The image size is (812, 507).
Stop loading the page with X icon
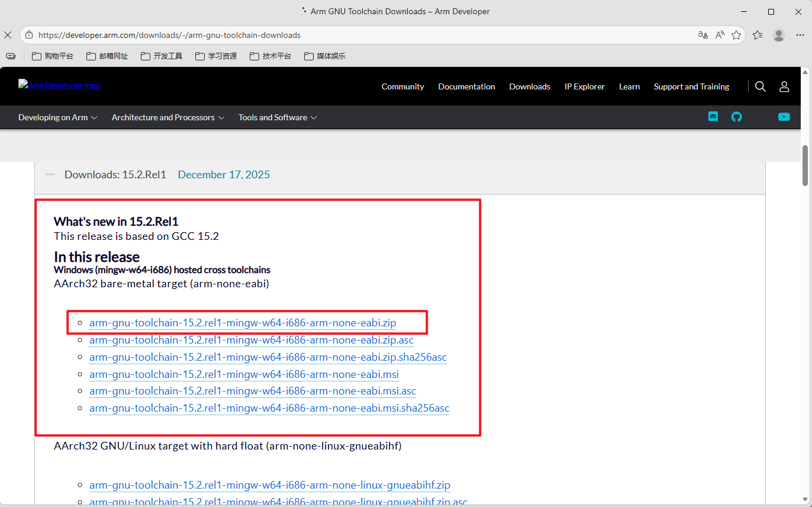[7, 35]
